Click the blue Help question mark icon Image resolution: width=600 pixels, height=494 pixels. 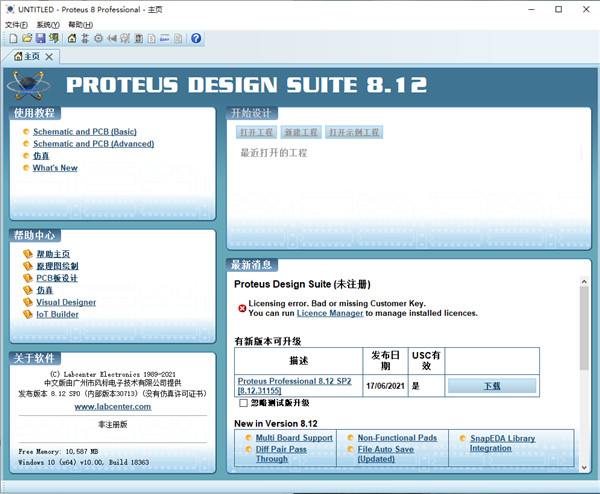[x=196, y=38]
